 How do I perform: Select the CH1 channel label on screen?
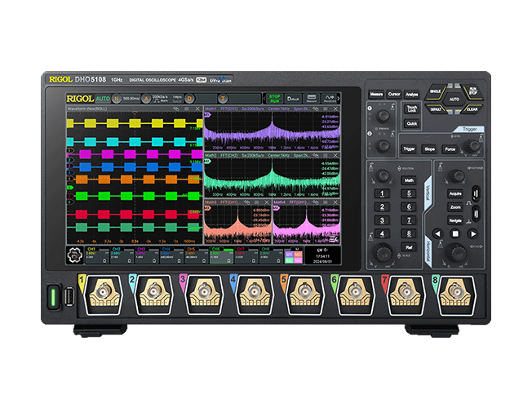coord(91,249)
